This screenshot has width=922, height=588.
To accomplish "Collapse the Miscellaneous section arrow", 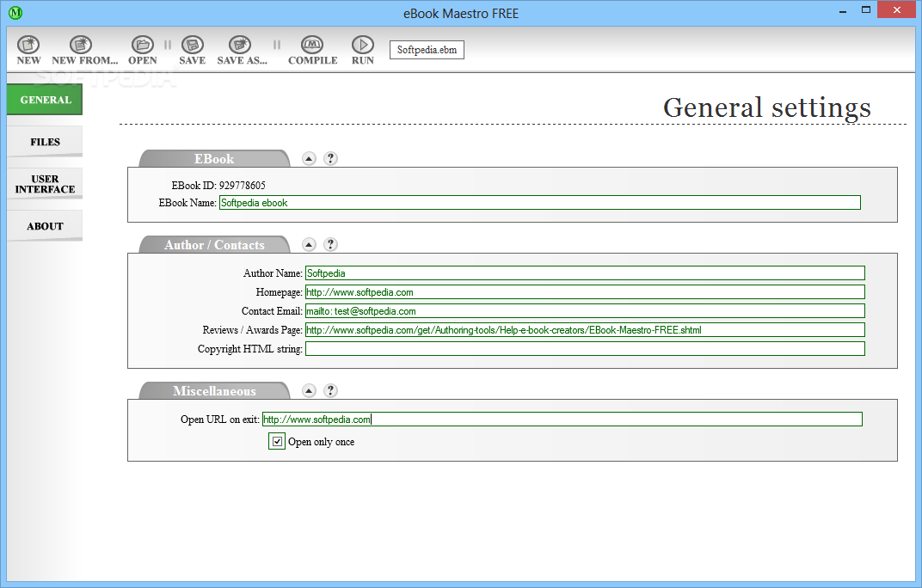I will coord(309,390).
